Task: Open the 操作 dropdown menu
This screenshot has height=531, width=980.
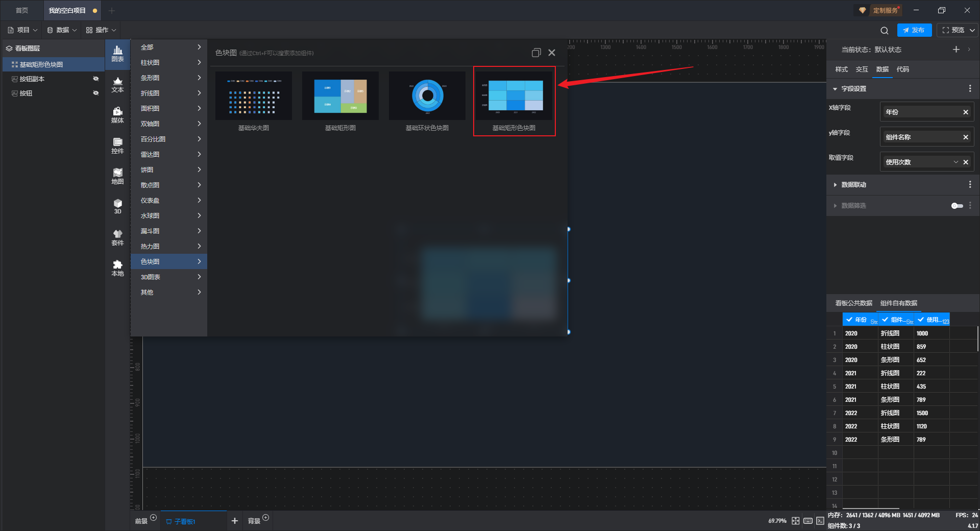Action: [x=101, y=30]
